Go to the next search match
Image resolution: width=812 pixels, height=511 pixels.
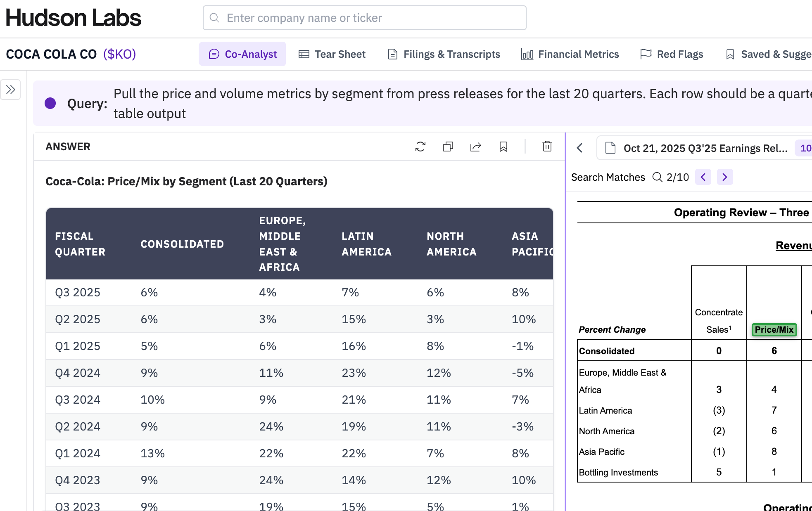(x=725, y=177)
